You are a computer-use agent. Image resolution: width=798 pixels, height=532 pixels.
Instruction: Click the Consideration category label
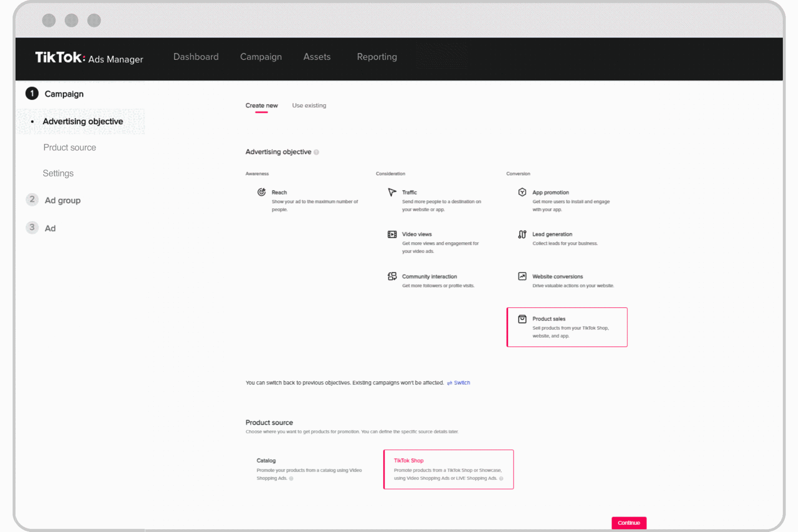tap(390, 174)
